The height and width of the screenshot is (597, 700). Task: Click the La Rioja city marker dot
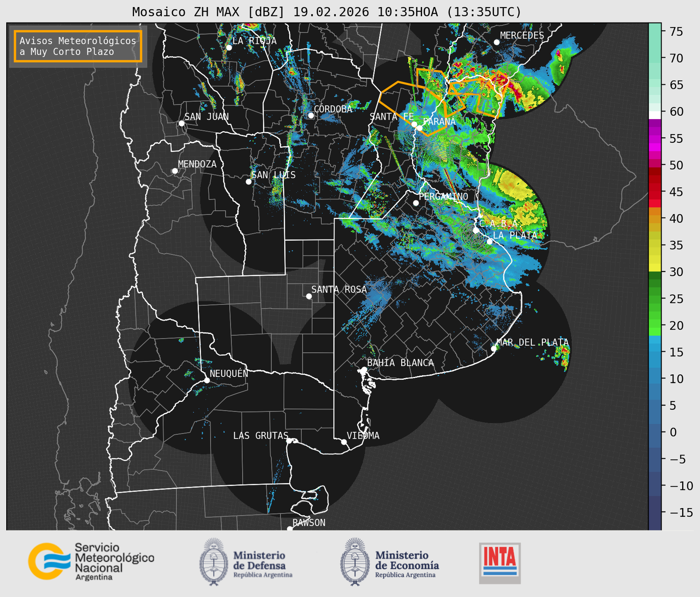coord(229,48)
